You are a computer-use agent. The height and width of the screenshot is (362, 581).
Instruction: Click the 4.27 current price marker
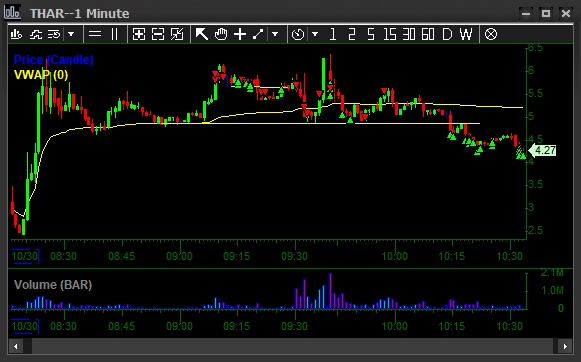(x=542, y=150)
